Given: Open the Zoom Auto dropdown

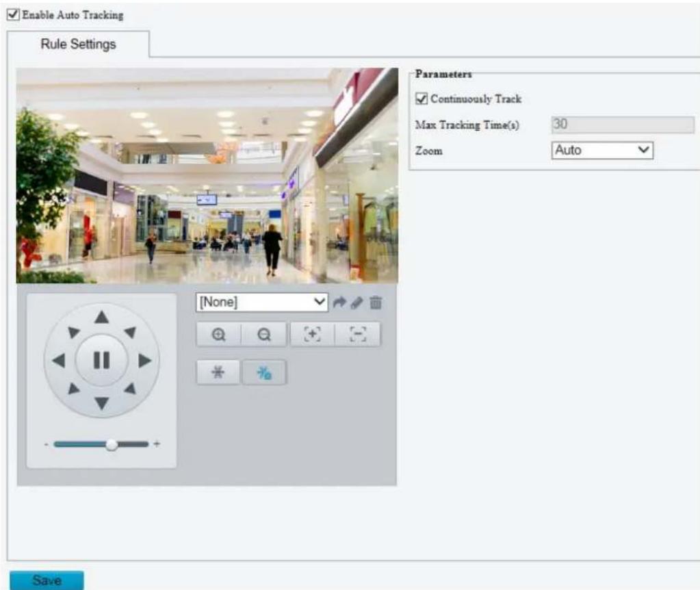Looking at the screenshot, I should [602, 150].
